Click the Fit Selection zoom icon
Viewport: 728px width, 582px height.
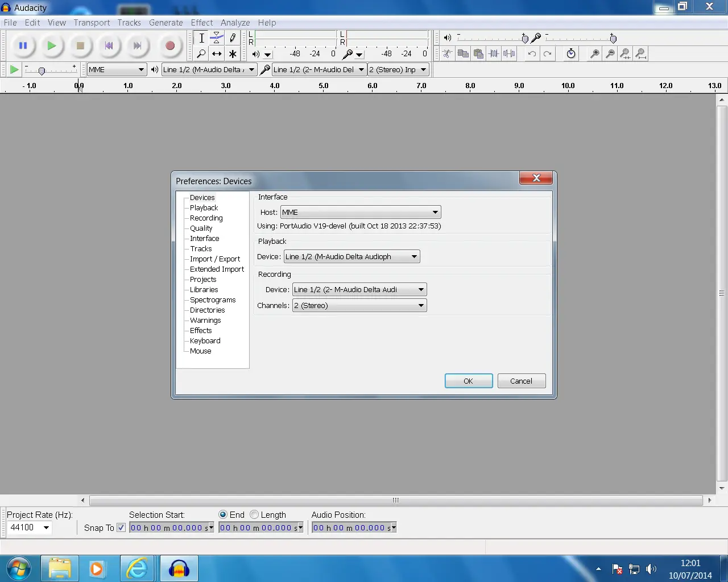click(x=625, y=54)
